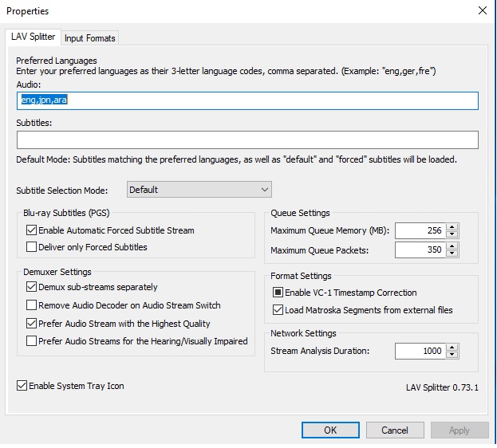Toggle Prefer Audio Stream with Highest Quality
The image size is (497, 448).
click(x=32, y=324)
